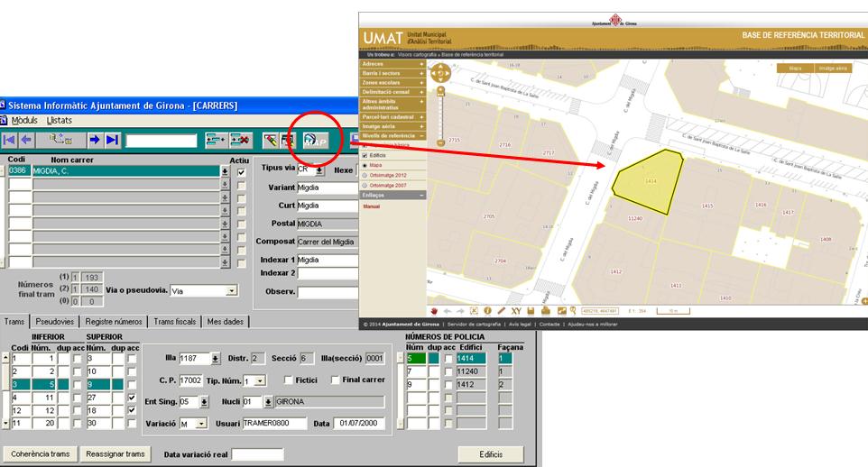The width and height of the screenshot is (868, 467).
Task: Toggle Actiu checkbox for MIGDIA, C.
Action: [x=241, y=172]
